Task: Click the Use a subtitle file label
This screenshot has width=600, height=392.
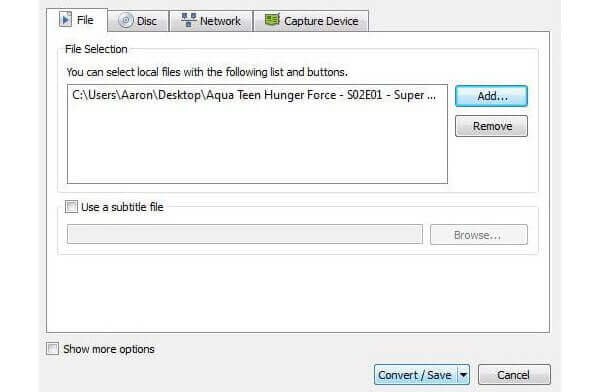Action: pos(122,207)
